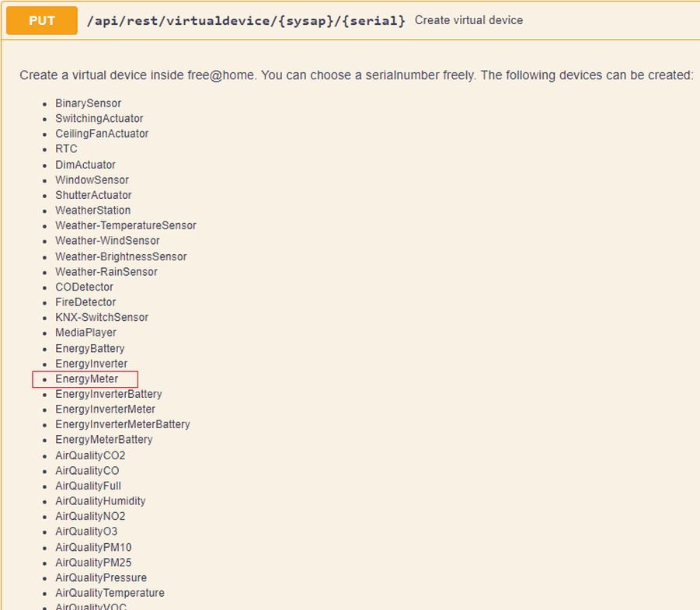Screen dimensions: 700x610
Task: Select the BinarySensor list entry
Action: [89, 103]
